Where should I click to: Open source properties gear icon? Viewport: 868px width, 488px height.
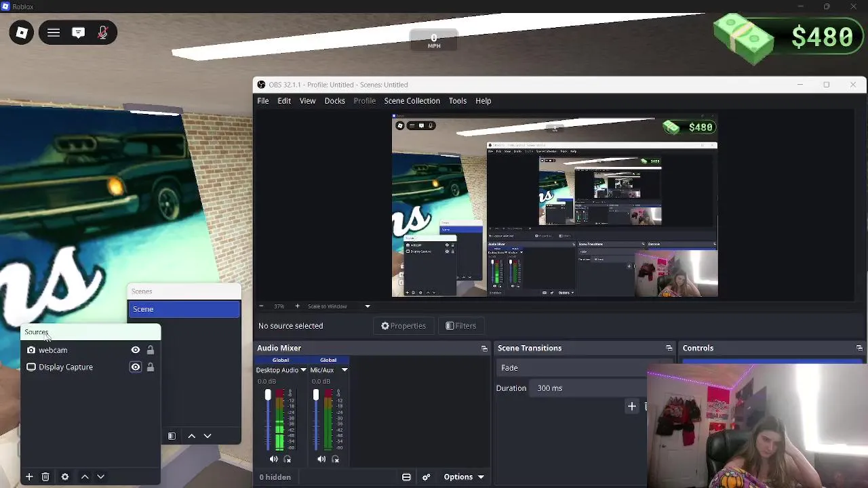coord(65,477)
